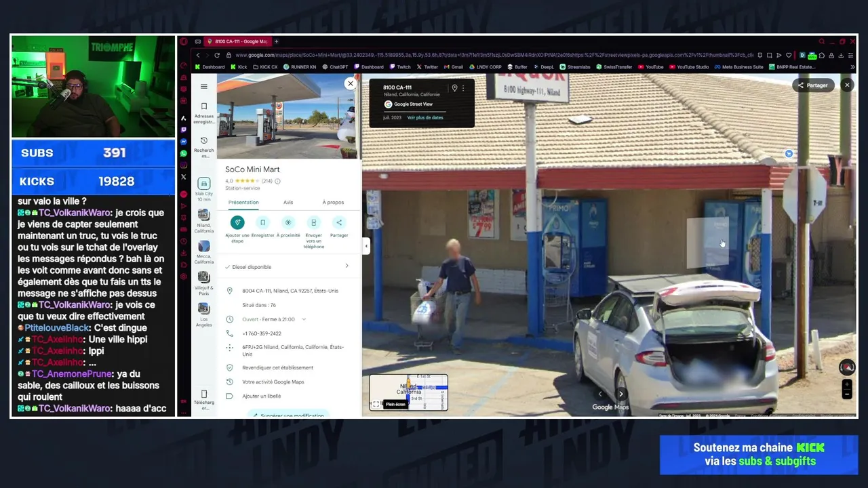The width and height of the screenshot is (868, 488).
Task: Open the DeepL bookmark
Action: click(544, 67)
